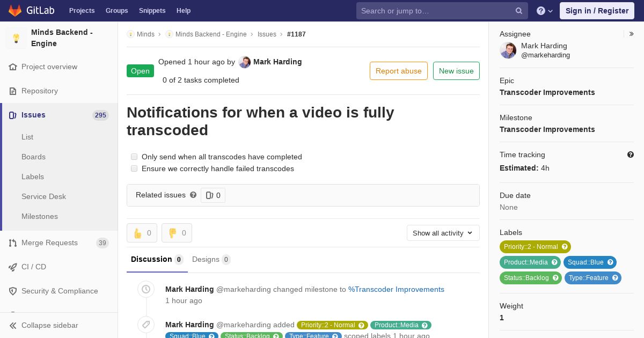Click the Issues breadcrumb link
The image size is (644, 338).
(x=267, y=34)
